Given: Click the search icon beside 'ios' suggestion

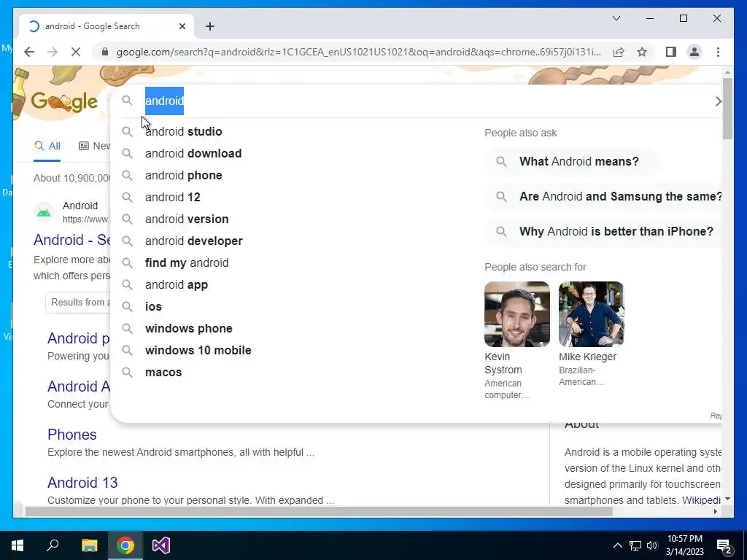Looking at the screenshot, I should (x=127, y=306).
